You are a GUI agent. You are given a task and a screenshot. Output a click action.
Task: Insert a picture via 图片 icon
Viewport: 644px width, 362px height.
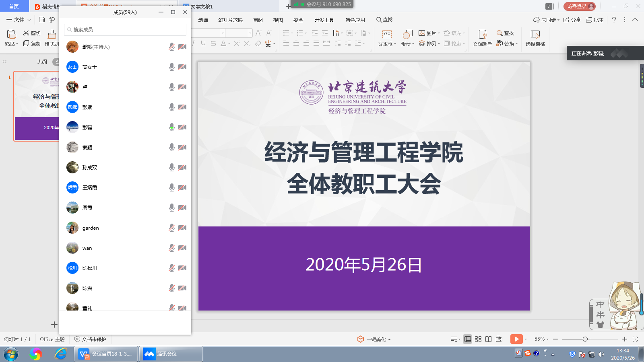[x=426, y=33]
